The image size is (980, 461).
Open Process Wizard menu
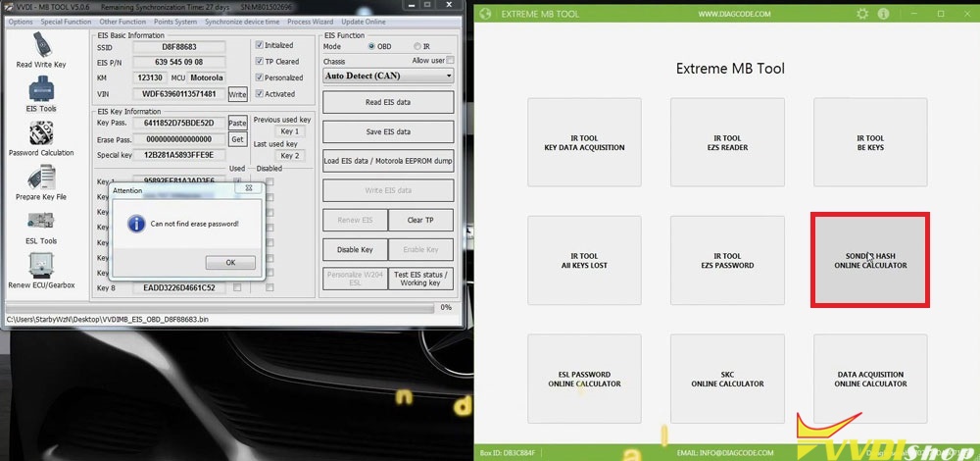[310, 22]
